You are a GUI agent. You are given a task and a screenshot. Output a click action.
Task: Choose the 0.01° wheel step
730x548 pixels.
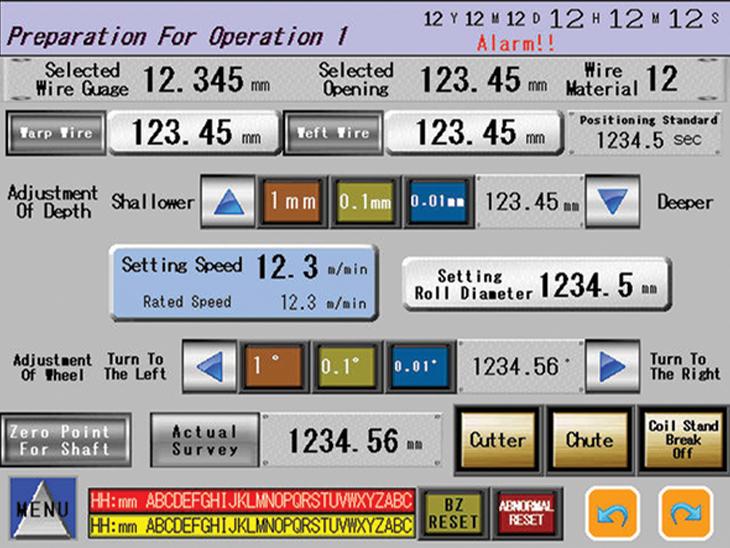[418, 367]
